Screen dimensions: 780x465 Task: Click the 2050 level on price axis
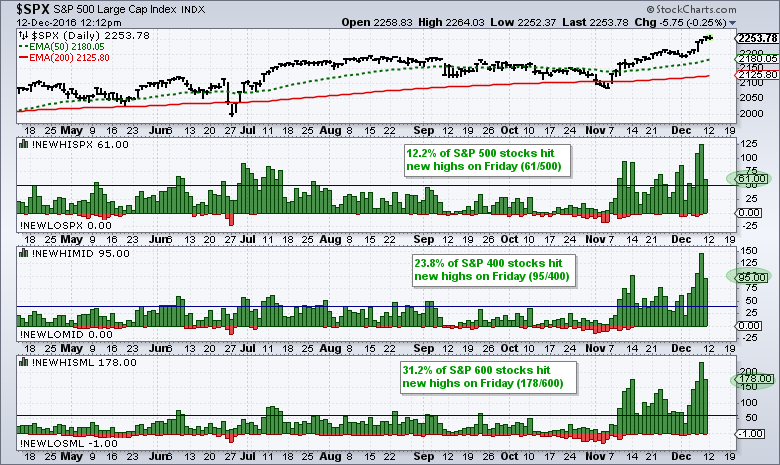[x=751, y=98]
